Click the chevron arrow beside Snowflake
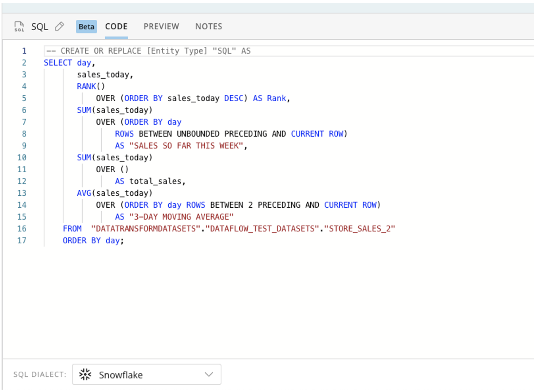 coord(209,375)
